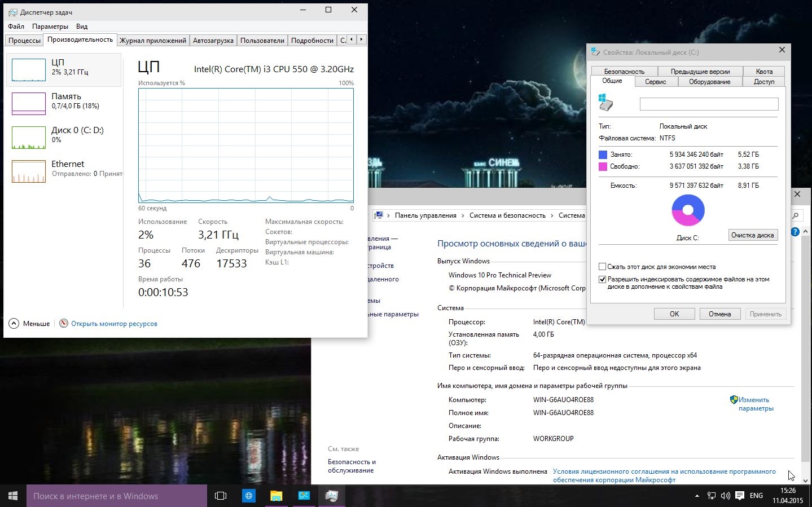This screenshot has height=507, width=812.
Task: Click the volume speaker tray icon
Action: (725, 496)
